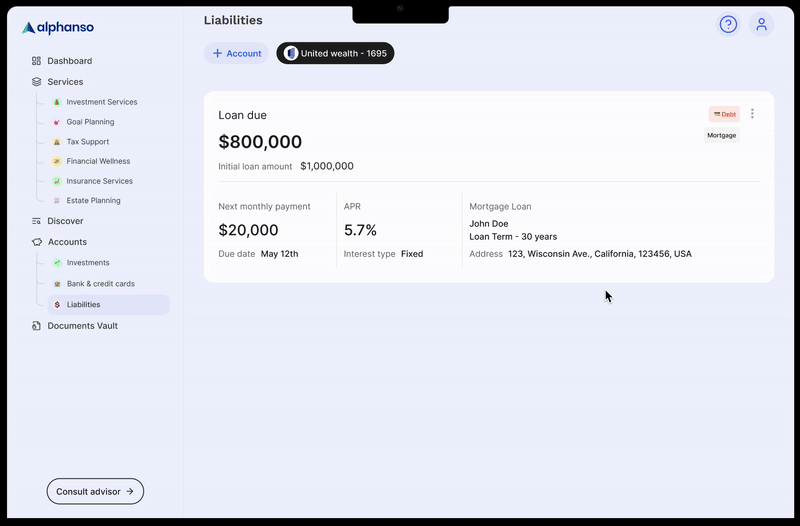
Task: Select the Liabilities sidebar item
Action: (109, 305)
